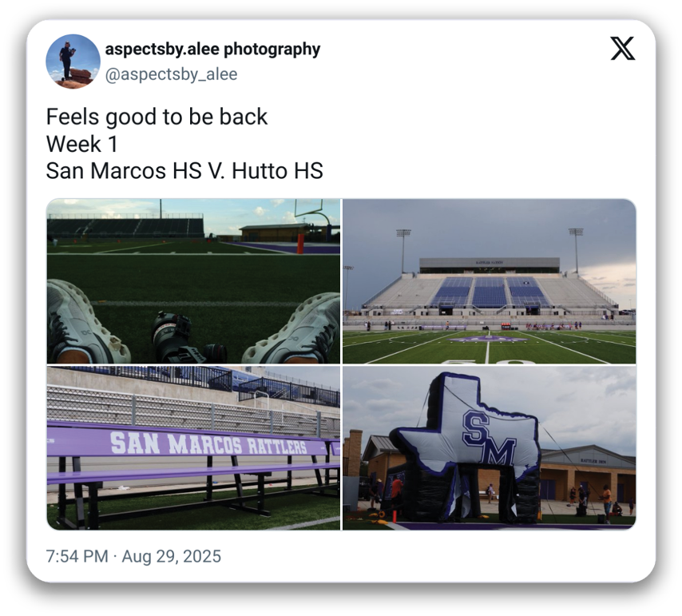This screenshot has width=682, height=616.
Task: Open the inflatable Texas tunnel photo
Action: click(x=489, y=447)
